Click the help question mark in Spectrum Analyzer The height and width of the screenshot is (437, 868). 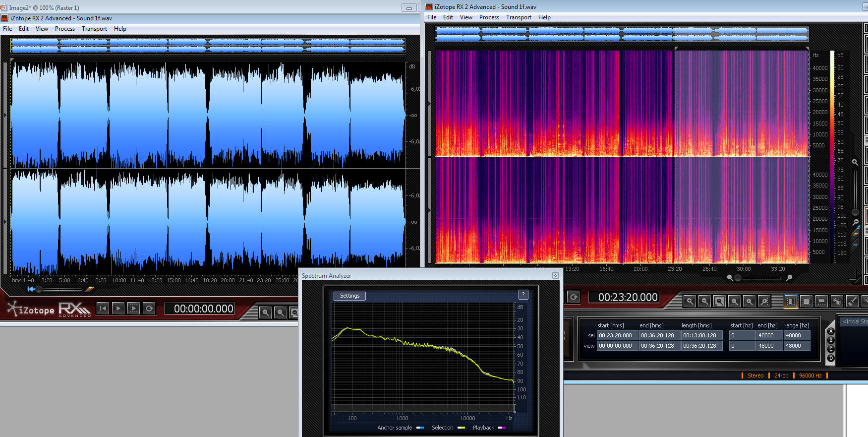point(523,295)
